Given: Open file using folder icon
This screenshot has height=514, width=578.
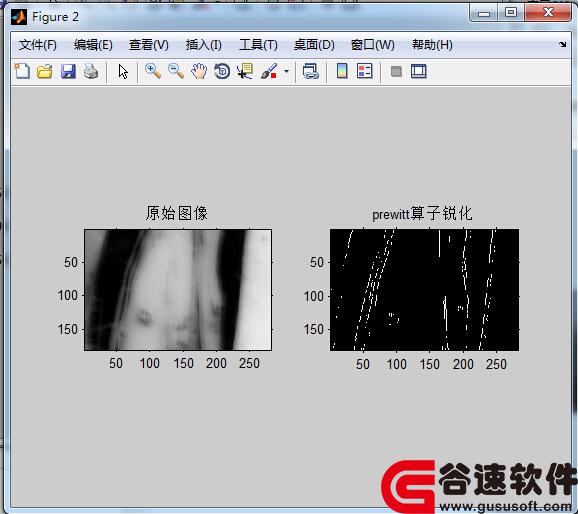Looking at the screenshot, I should click(x=45, y=71).
